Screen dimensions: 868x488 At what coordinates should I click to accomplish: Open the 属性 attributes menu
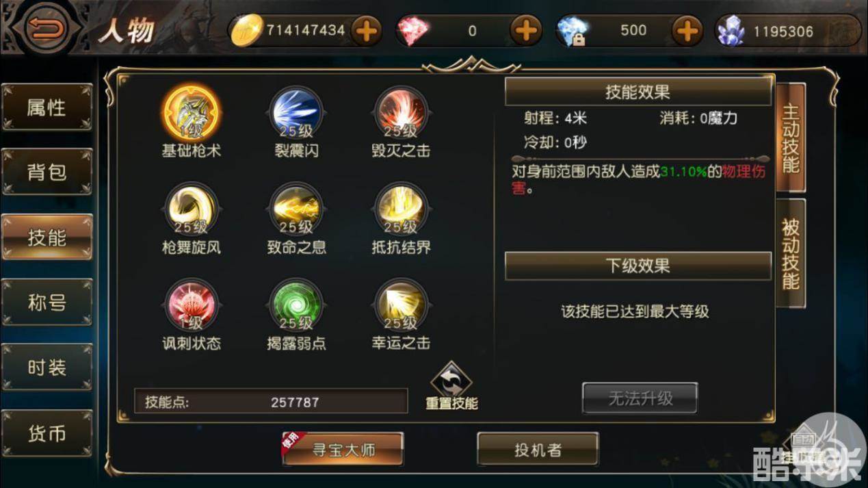click(x=47, y=107)
